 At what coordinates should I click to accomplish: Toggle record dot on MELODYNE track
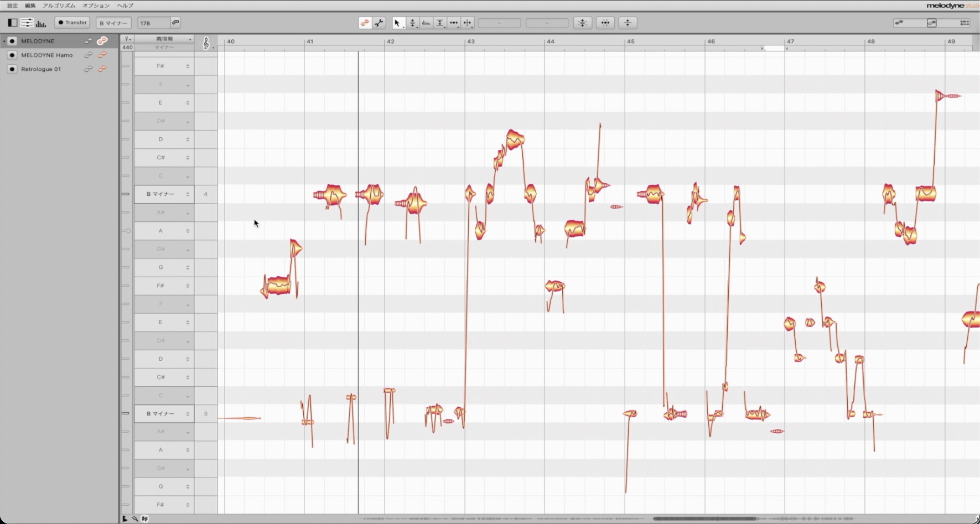[12, 41]
